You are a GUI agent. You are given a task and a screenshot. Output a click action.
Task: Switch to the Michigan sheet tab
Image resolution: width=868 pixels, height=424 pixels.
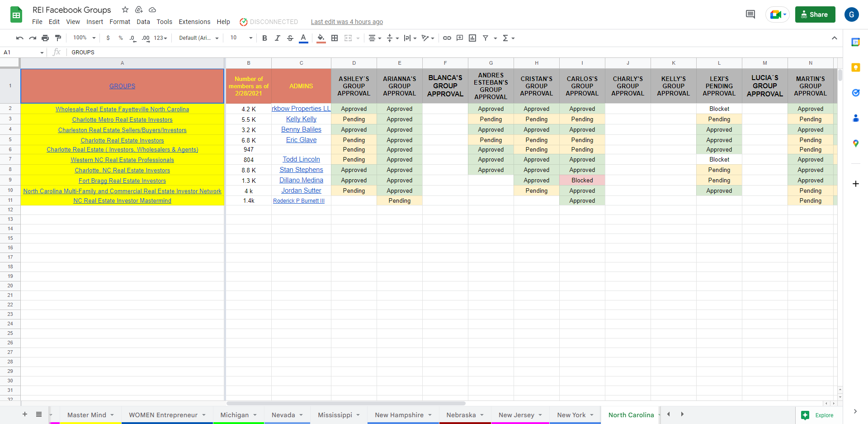point(238,415)
